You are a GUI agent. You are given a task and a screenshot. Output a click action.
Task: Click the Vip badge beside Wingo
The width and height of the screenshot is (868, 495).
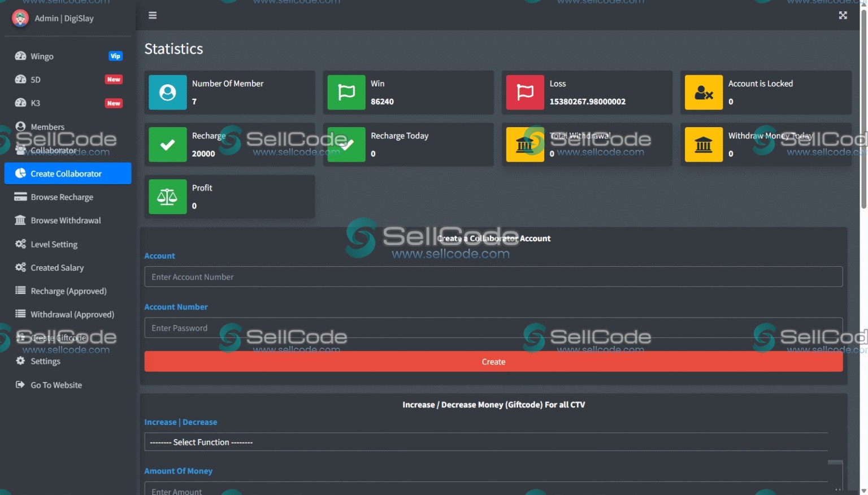[x=115, y=56]
